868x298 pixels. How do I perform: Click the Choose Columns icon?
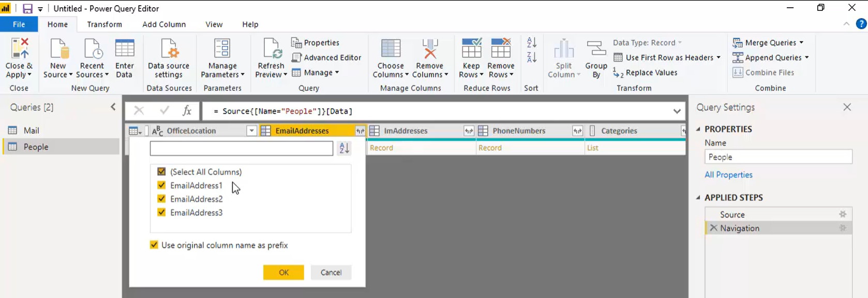[391, 49]
